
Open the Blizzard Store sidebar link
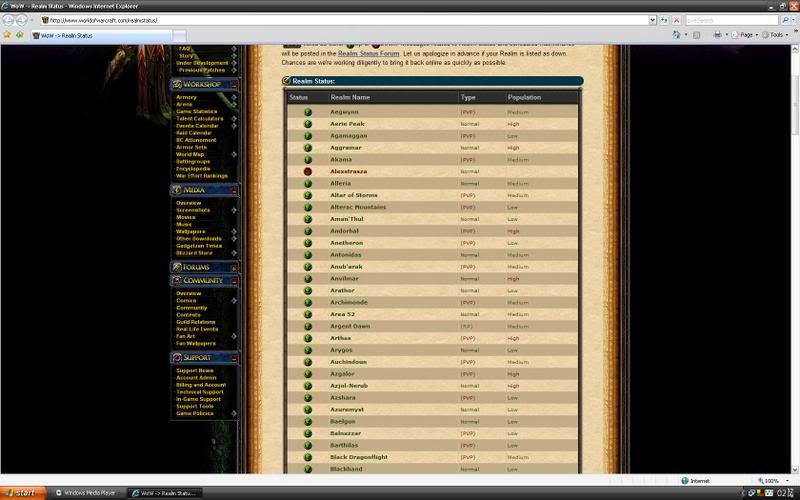(194, 253)
